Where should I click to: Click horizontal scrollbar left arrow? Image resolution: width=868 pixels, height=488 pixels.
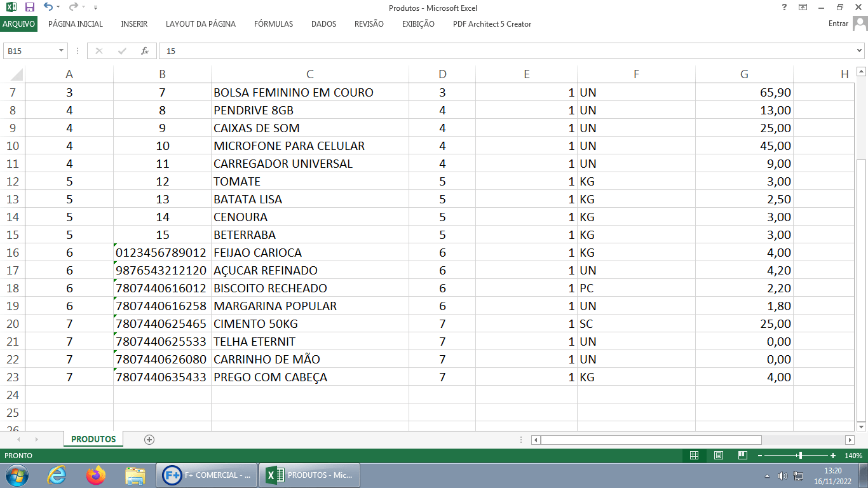click(x=536, y=440)
